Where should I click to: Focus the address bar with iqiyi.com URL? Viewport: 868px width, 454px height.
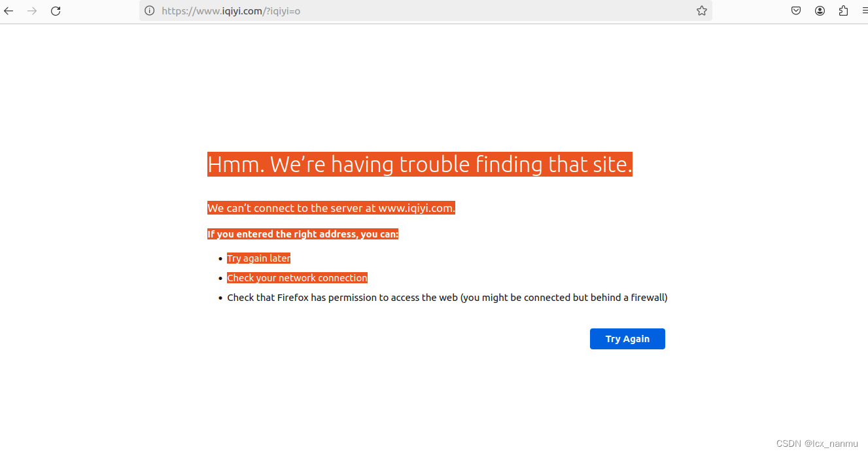click(425, 11)
